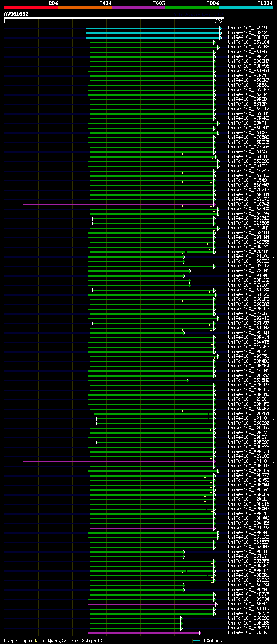Open hit UniRef100_C5YUC4
277x644 pixels.
(x=249, y=42)
